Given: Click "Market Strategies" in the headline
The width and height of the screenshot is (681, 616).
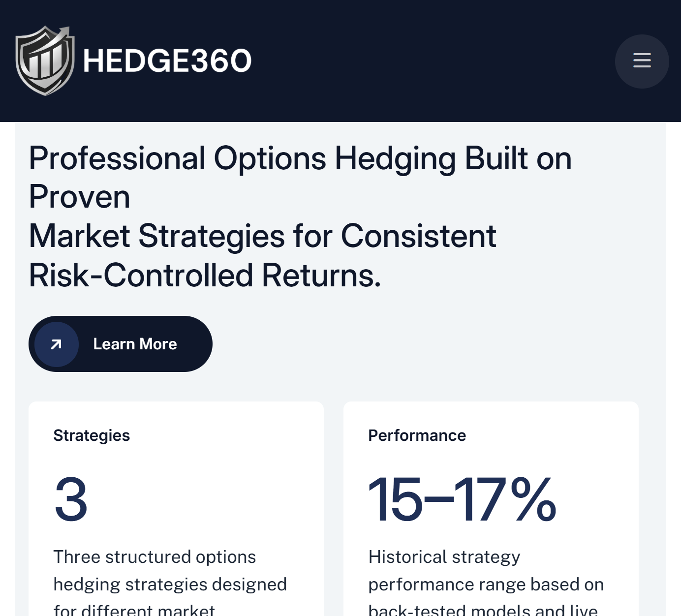Looking at the screenshot, I should [x=156, y=236].
